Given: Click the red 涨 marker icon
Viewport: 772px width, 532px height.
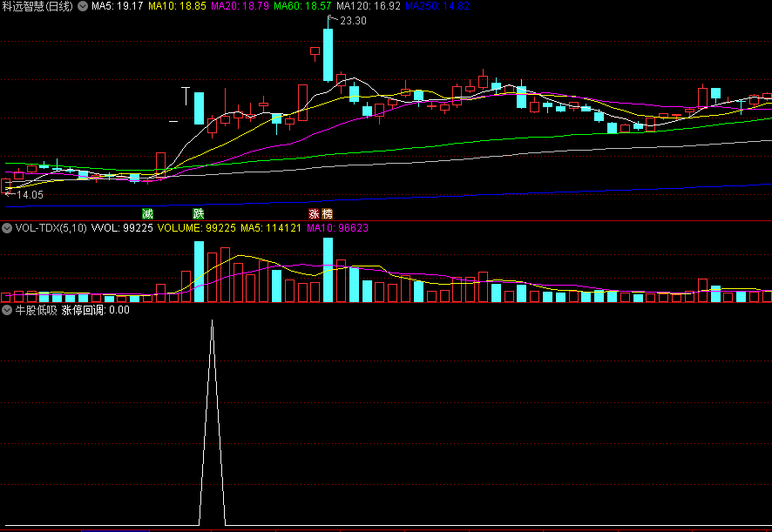Looking at the screenshot, I should coord(315,213).
